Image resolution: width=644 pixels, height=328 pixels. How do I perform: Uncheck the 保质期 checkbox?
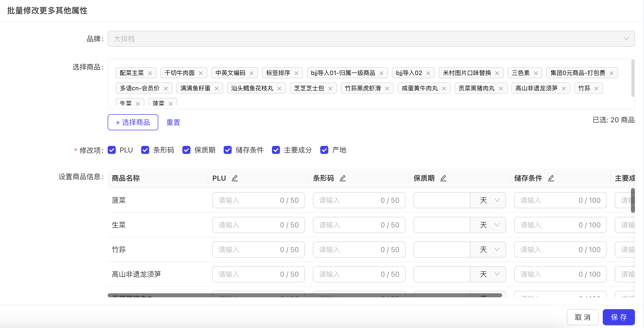186,150
